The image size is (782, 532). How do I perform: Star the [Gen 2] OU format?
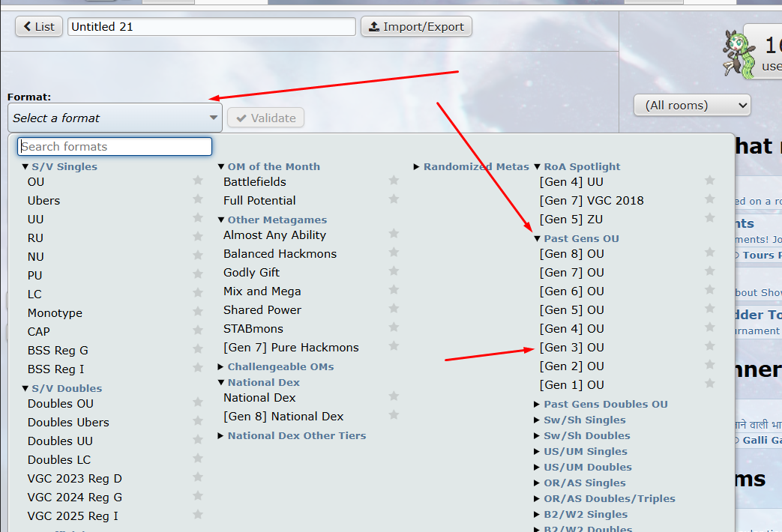(x=710, y=364)
